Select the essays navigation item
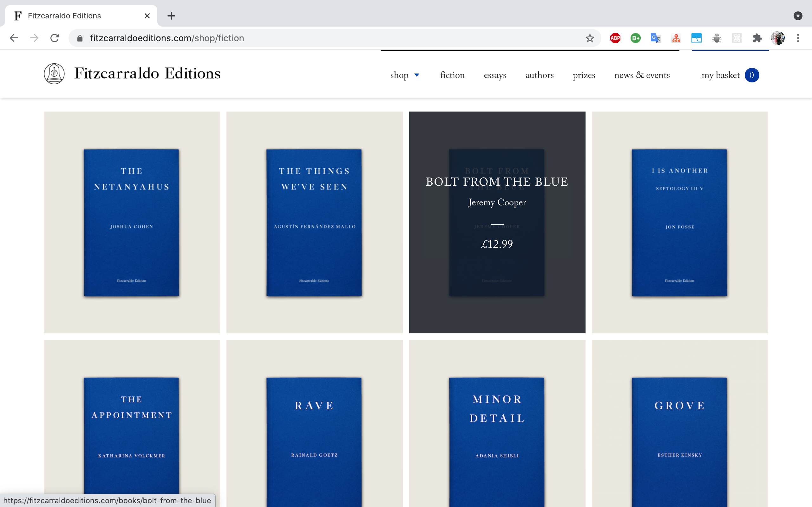Screen dimensions: 812x507 click(494, 75)
